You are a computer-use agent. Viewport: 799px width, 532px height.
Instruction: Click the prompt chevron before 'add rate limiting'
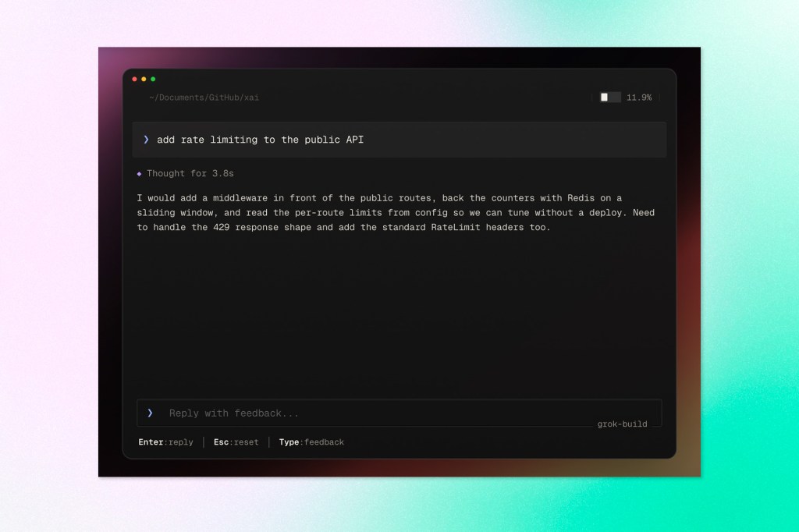146,139
